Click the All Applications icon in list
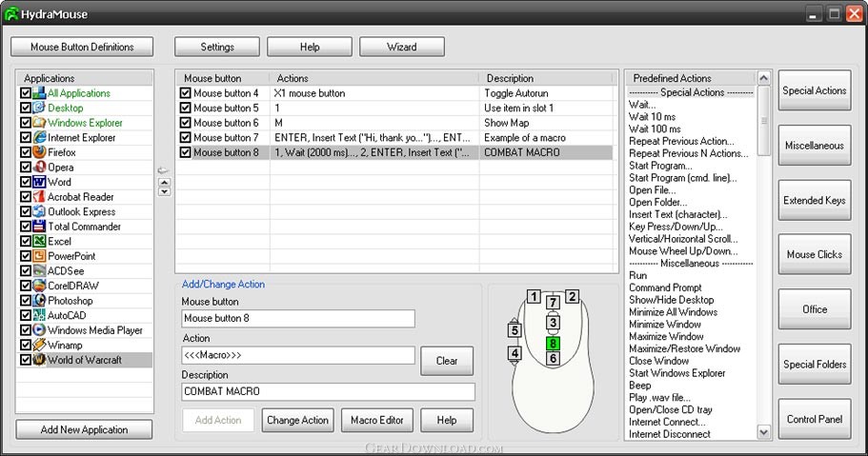This screenshot has width=868, height=456. tap(39, 93)
